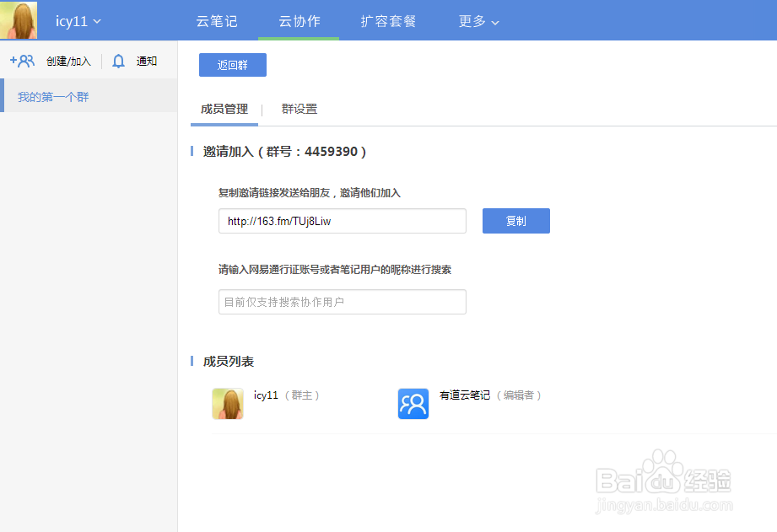Open notifications via the bell icon
The width and height of the screenshot is (777, 532).
point(118,60)
